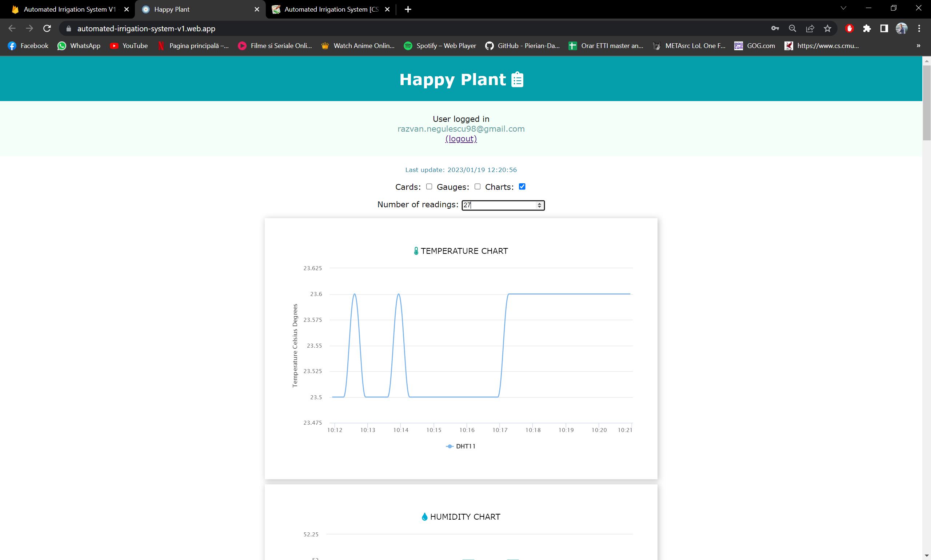Click the zoom magnifier icon in toolbar
The width and height of the screenshot is (931, 560).
coord(792,28)
